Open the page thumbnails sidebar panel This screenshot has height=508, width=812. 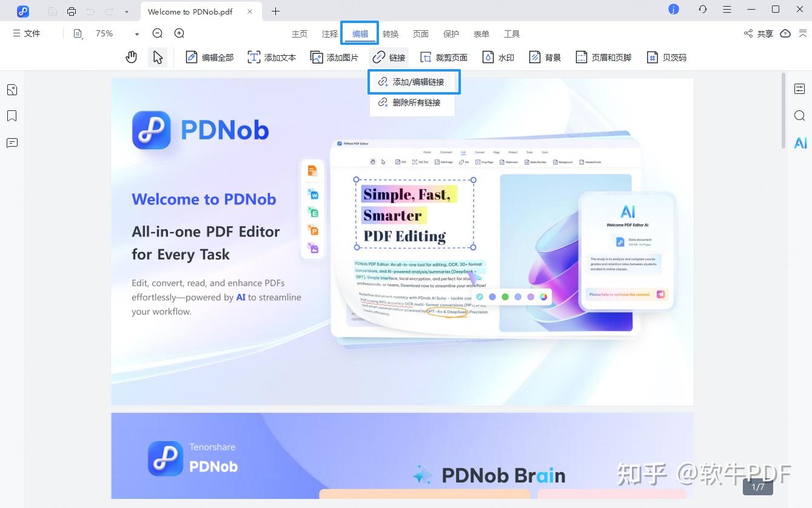click(12, 90)
